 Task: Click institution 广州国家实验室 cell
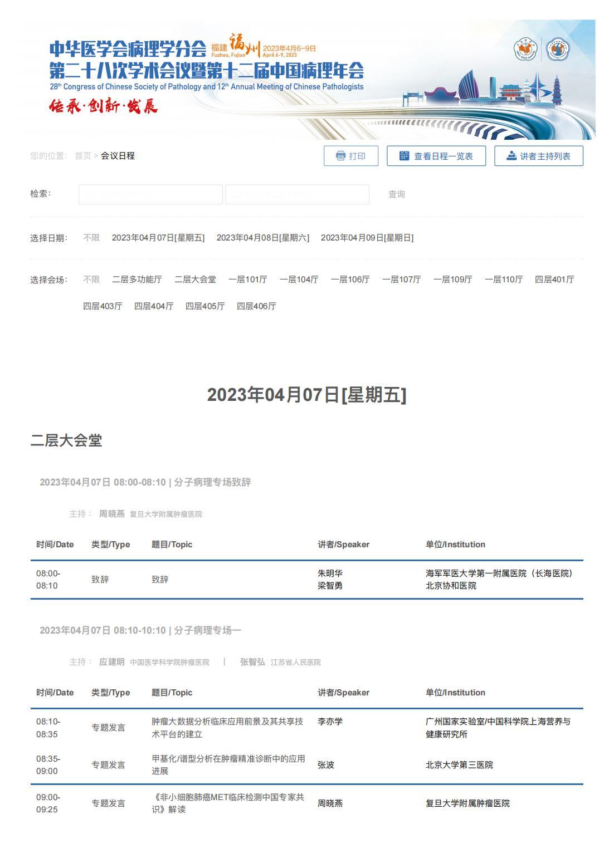(x=498, y=728)
